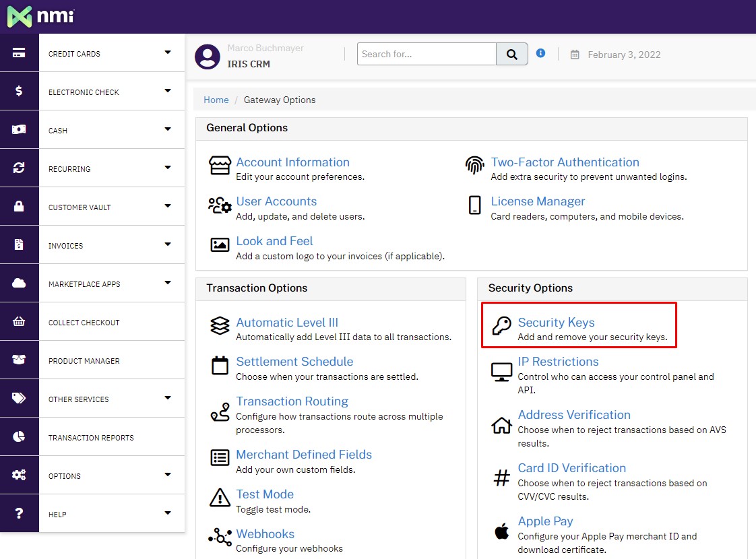Click the Other Services tags icon

coord(19,397)
